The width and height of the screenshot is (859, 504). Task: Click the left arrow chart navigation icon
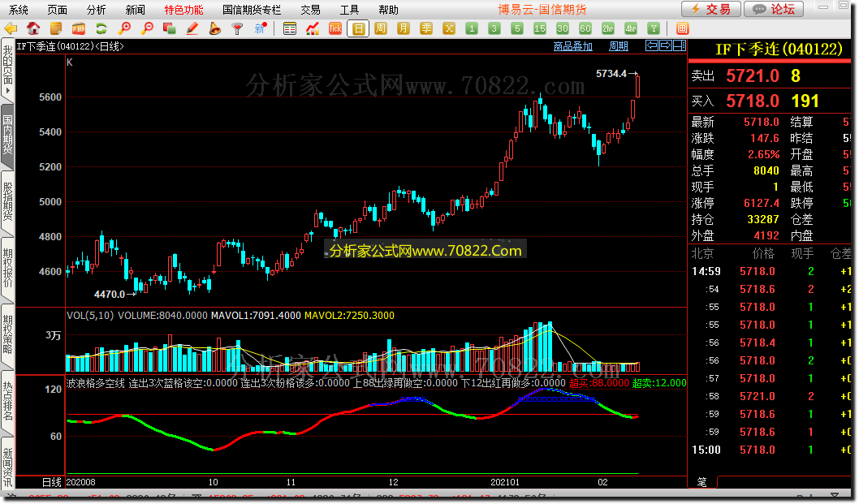[652, 45]
